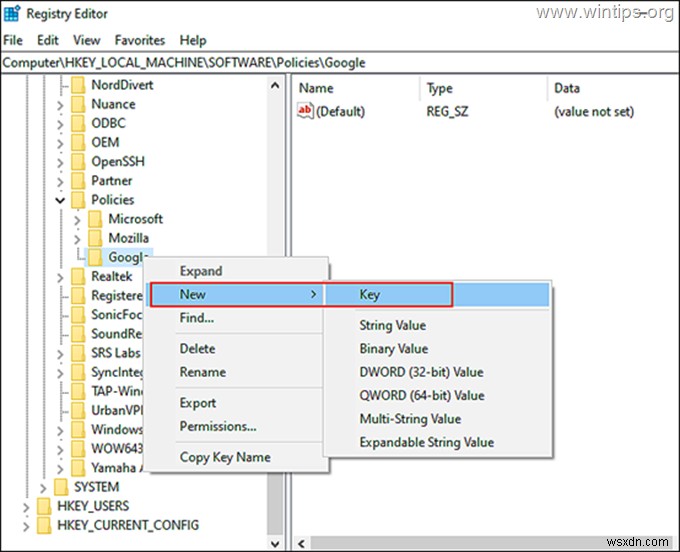Open the View menu

click(87, 40)
